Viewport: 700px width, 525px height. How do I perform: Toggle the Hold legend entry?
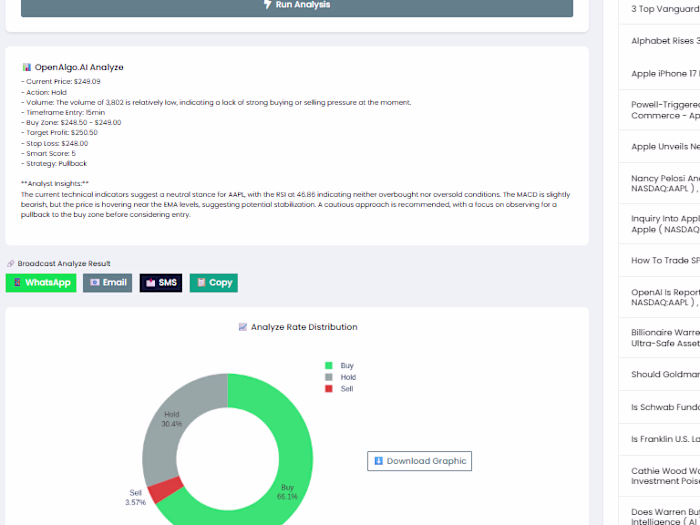coord(341,377)
